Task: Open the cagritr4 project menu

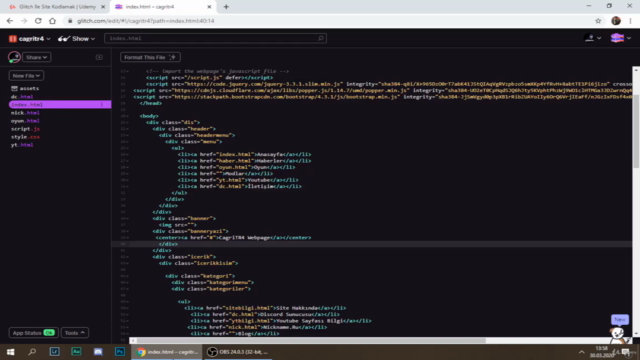Action: tap(30, 39)
